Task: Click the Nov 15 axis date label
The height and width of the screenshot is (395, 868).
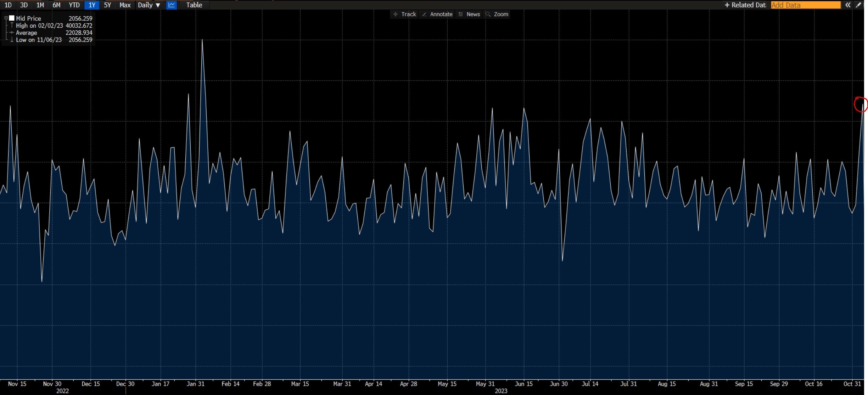Action: [x=17, y=384]
